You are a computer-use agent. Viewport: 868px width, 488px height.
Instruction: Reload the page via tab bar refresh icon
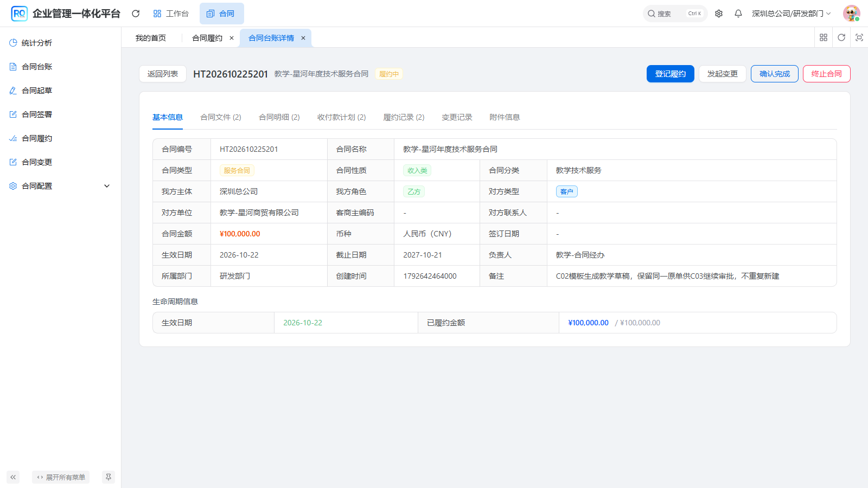point(841,37)
